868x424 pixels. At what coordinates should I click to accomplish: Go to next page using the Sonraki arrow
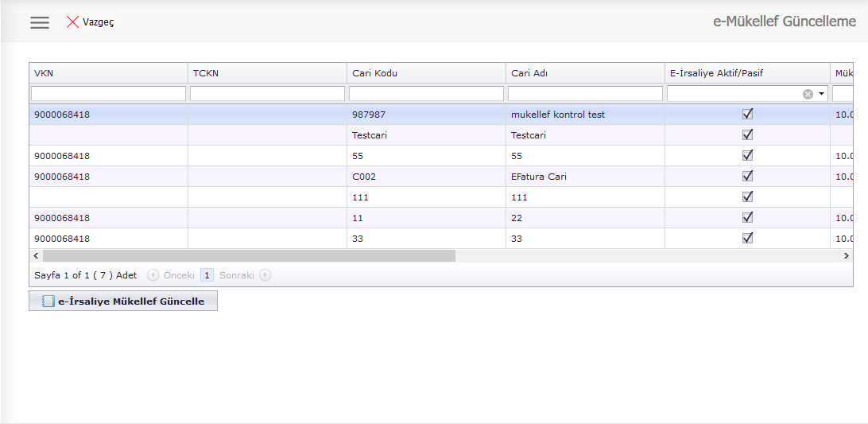coord(265,275)
